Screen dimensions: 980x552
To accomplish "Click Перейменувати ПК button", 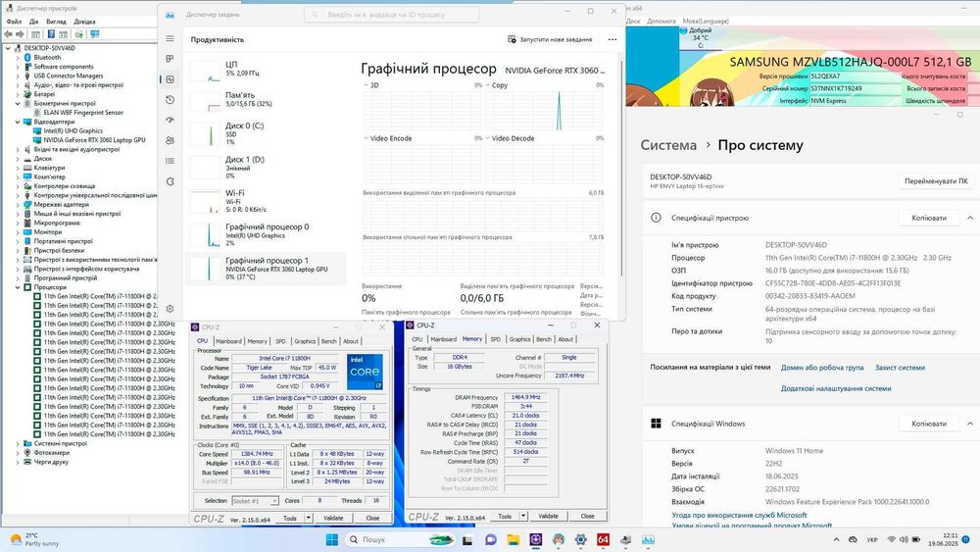I will 936,181.
